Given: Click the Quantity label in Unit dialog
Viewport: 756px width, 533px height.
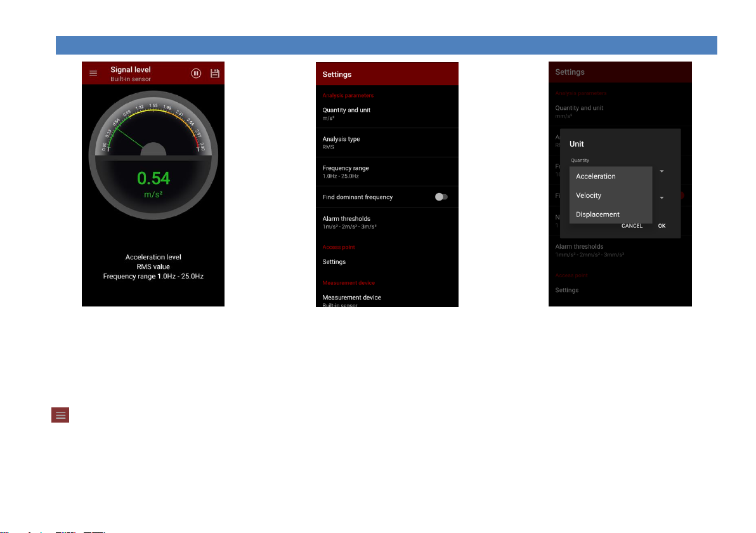Looking at the screenshot, I should [580, 160].
